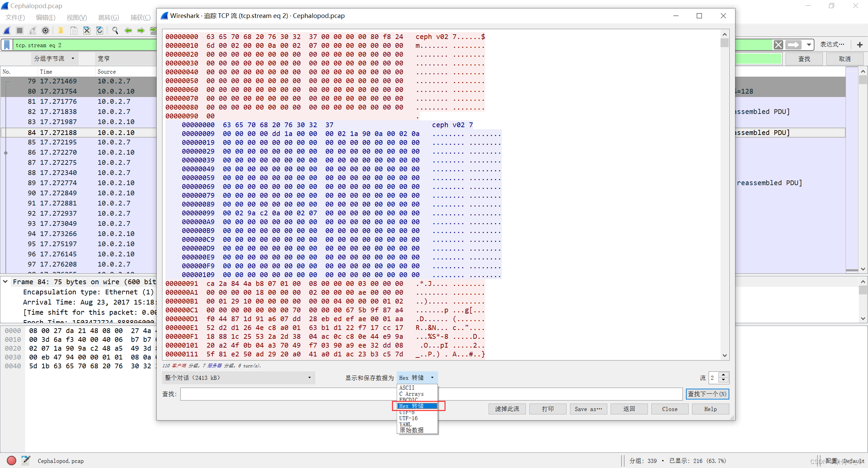The image size is (868, 468).
Task: Select 原始数据 in the format list
Action: point(417,430)
